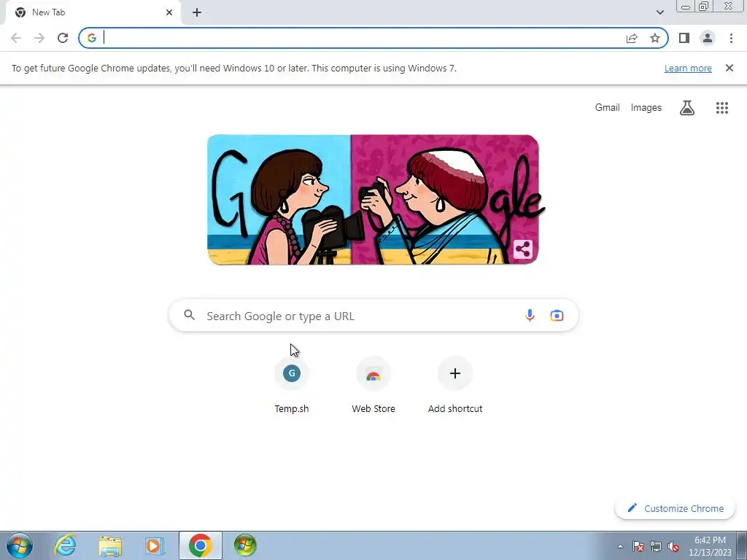The width and height of the screenshot is (747, 560).
Task: Show hidden system tray icons
Action: click(x=620, y=546)
